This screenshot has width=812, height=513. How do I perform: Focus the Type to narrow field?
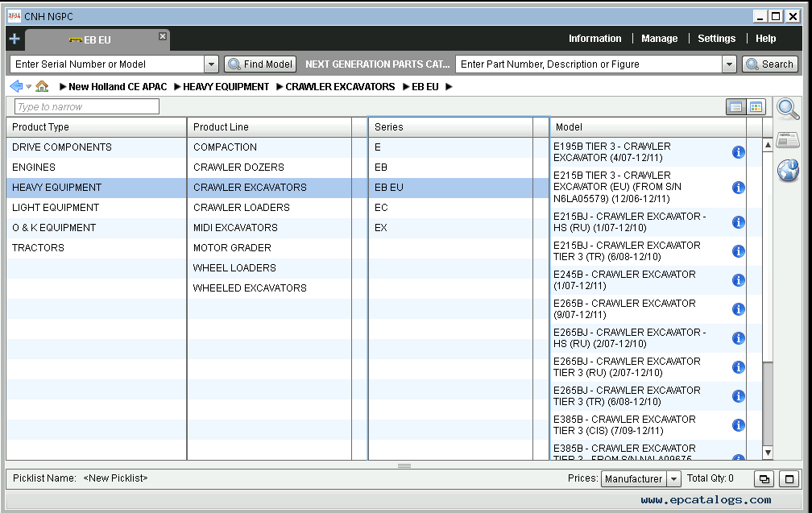(x=86, y=106)
